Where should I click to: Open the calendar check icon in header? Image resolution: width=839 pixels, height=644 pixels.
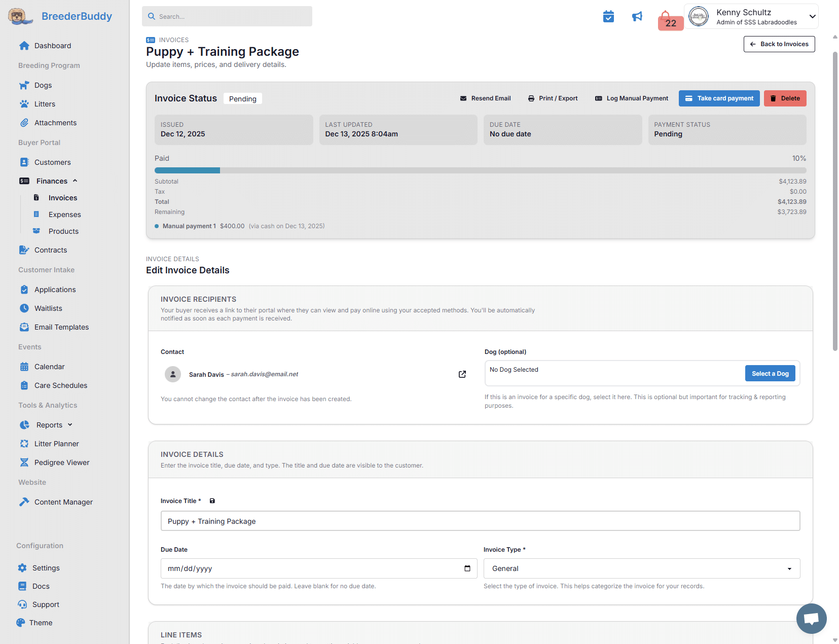tap(608, 17)
